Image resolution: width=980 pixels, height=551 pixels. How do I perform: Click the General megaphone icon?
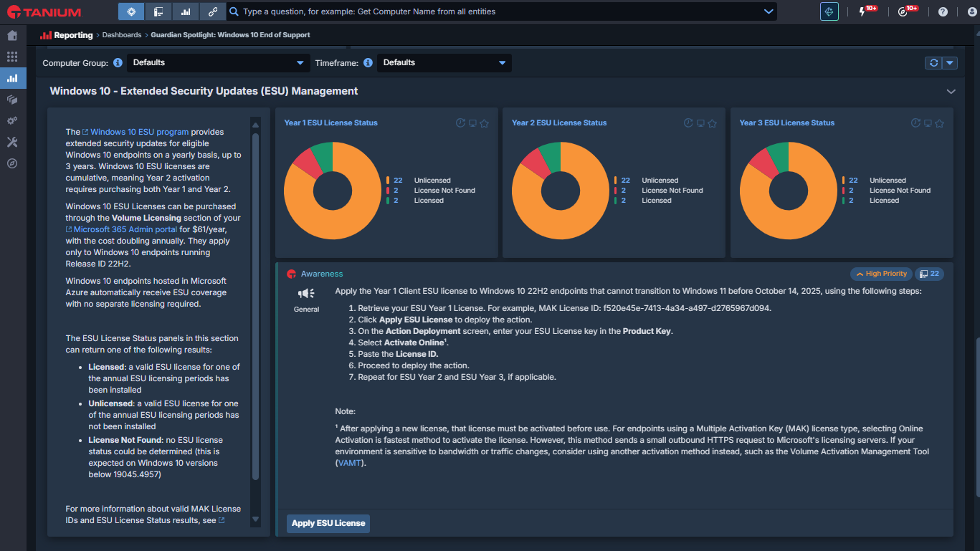pos(307,294)
